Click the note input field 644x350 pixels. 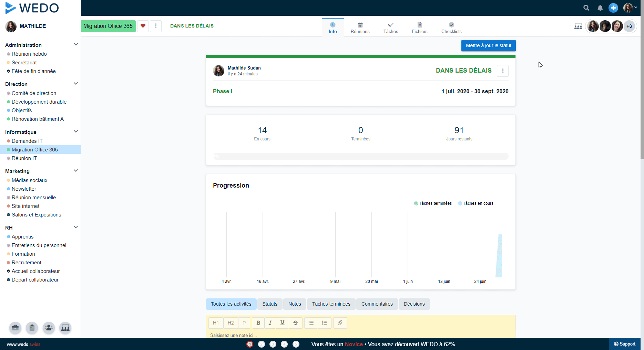click(361, 335)
